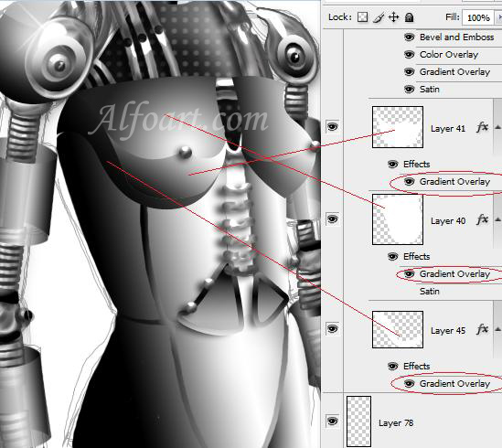Select Layer 78 thumbnail
Screen dimensions: 502x448
click(x=358, y=421)
